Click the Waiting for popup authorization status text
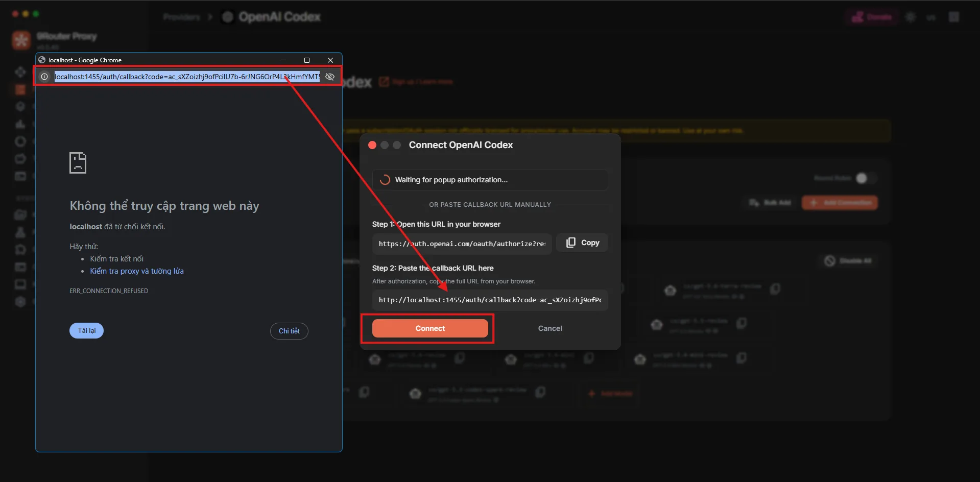This screenshot has width=980, height=482. pos(451,180)
